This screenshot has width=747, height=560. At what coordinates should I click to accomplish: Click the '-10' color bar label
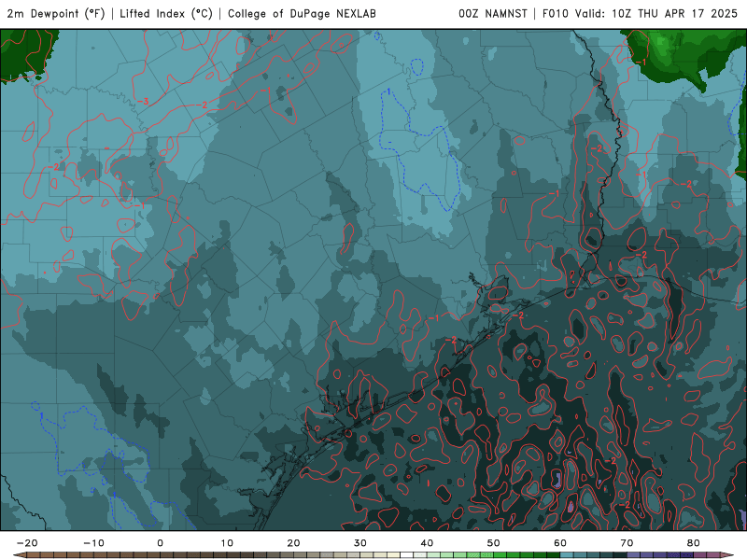pyautogui.click(x=93, y=543)
